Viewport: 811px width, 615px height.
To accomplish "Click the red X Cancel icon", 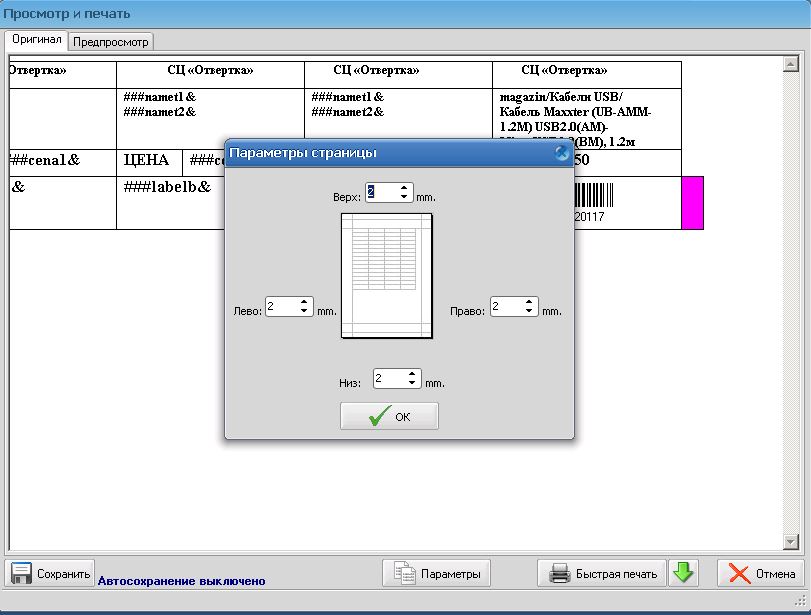I will tap(740, 574).
